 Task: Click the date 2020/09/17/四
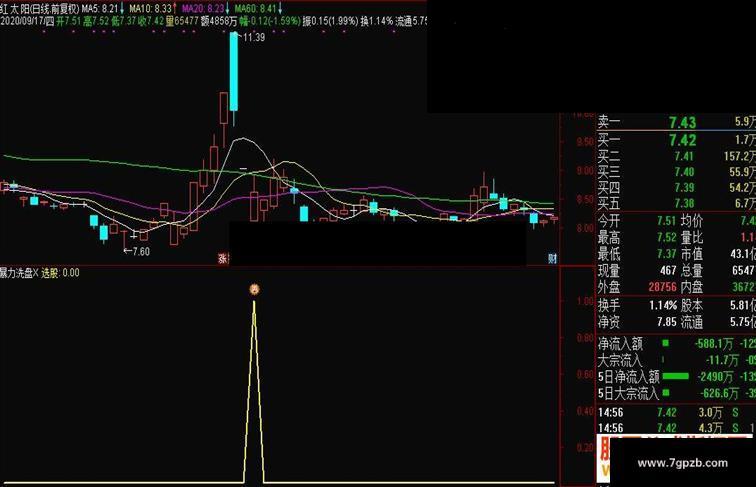[27, 21]
